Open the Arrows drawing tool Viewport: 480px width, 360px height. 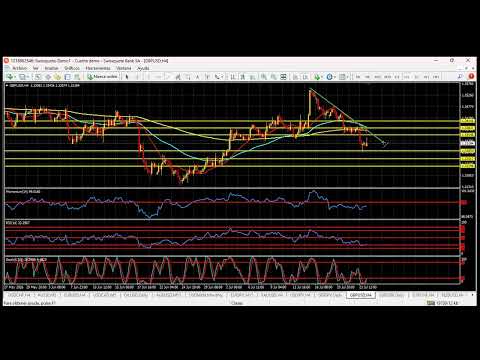click(218, 77)
